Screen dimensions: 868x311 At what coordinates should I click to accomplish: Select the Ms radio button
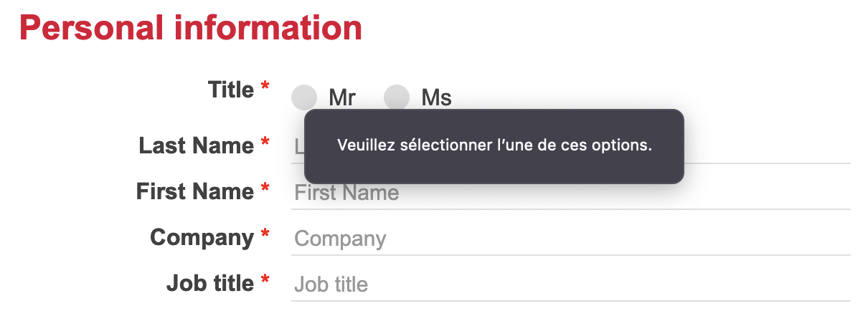tap(397, 97)
